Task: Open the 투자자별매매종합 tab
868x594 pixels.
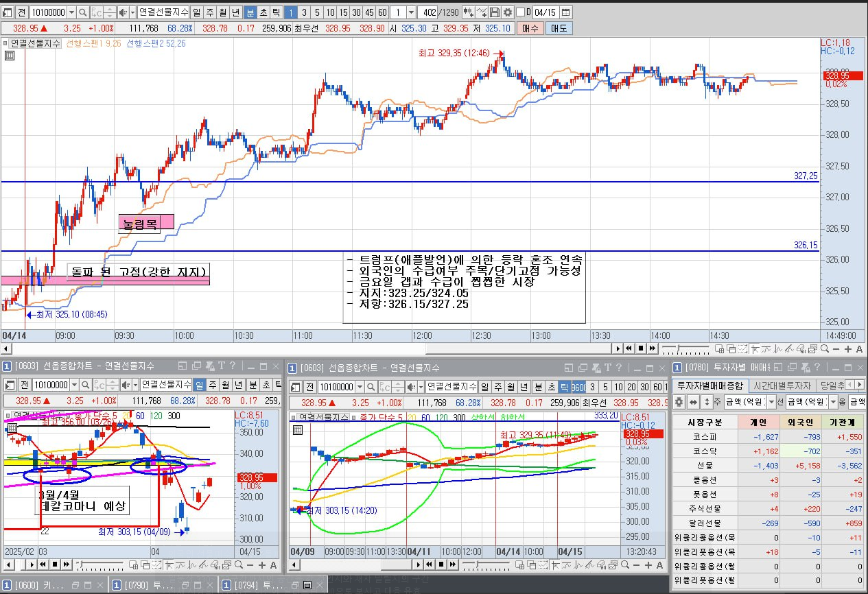Action: [710, 385]
